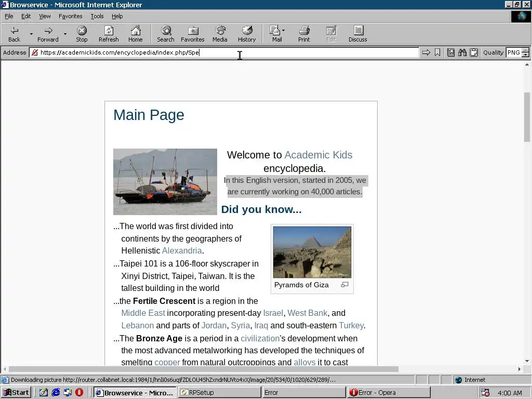532x399 pixels.
Task: Follow the Academic Kids link
Action: (x=318, y=155)
